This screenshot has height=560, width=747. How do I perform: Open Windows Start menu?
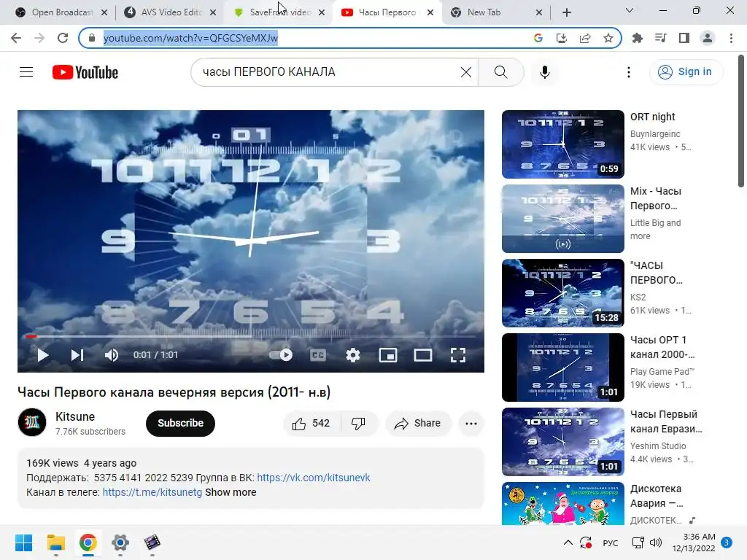[x=23, y=542]
